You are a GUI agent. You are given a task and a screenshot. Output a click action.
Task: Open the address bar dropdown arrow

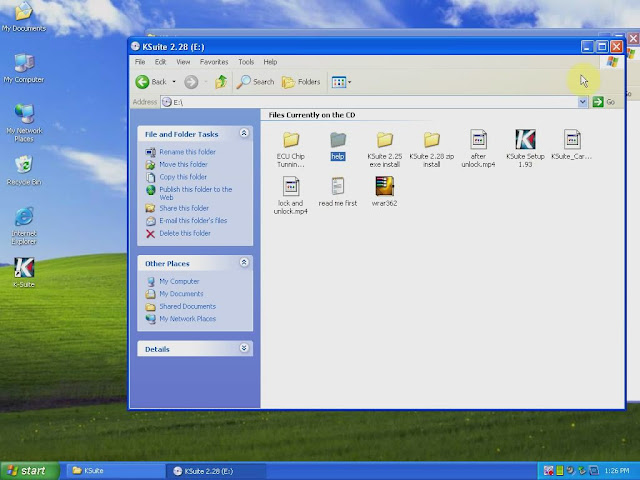pos(583,102)
